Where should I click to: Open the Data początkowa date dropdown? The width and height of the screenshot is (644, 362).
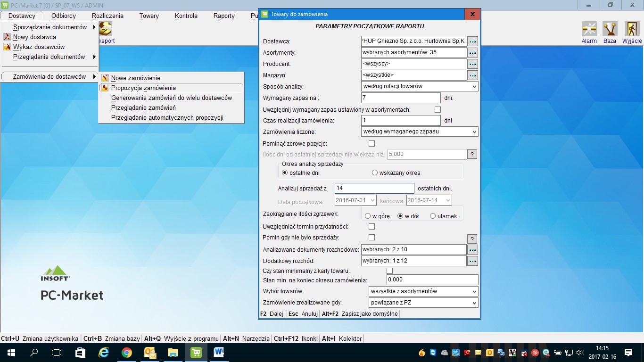click(355, 200)
